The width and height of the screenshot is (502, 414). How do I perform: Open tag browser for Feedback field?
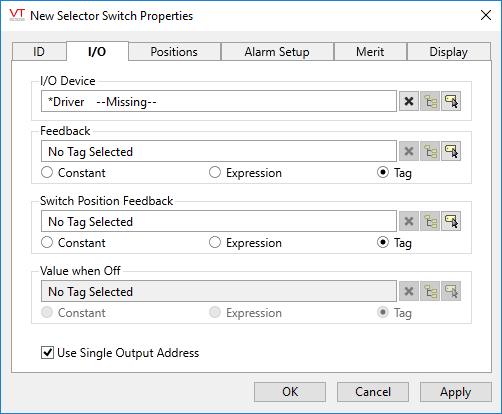tap(430, 151)
